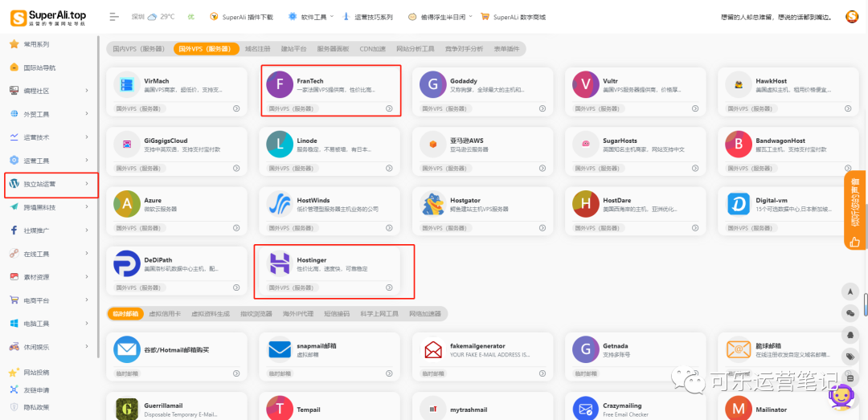The width and height of the screenshot is (868, 420).
Task: Open the HostDare H icon
Action: tap(586, 204)
